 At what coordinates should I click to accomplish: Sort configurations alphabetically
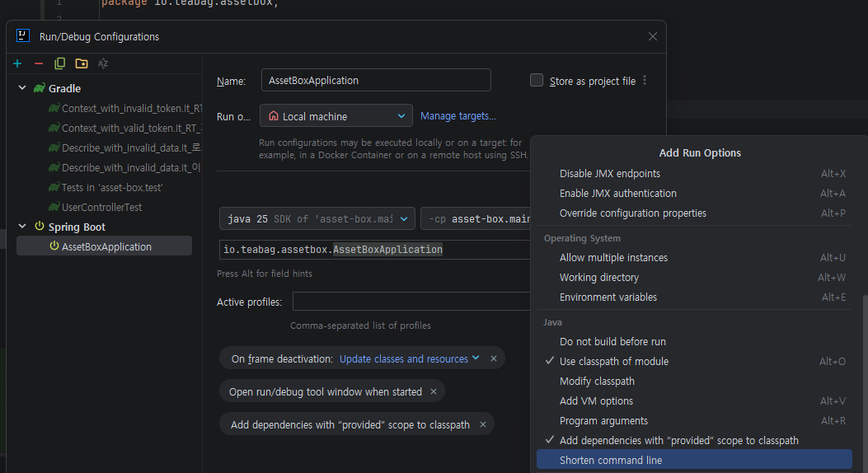pos(103,63)
